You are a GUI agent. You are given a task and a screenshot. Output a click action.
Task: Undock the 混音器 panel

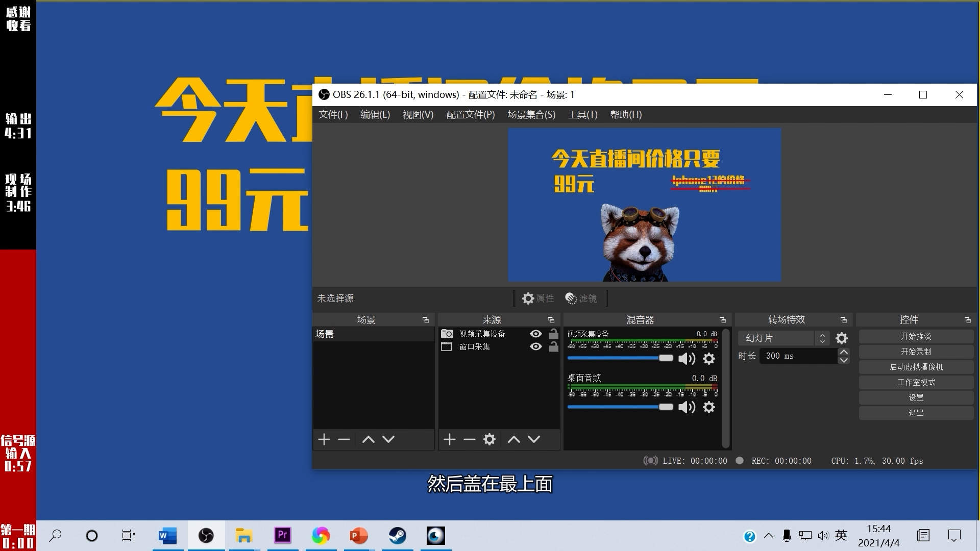coord(723,320)
